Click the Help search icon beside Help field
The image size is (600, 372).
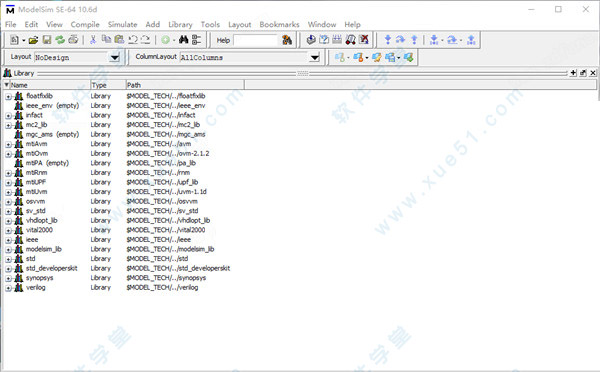(287, 40)
